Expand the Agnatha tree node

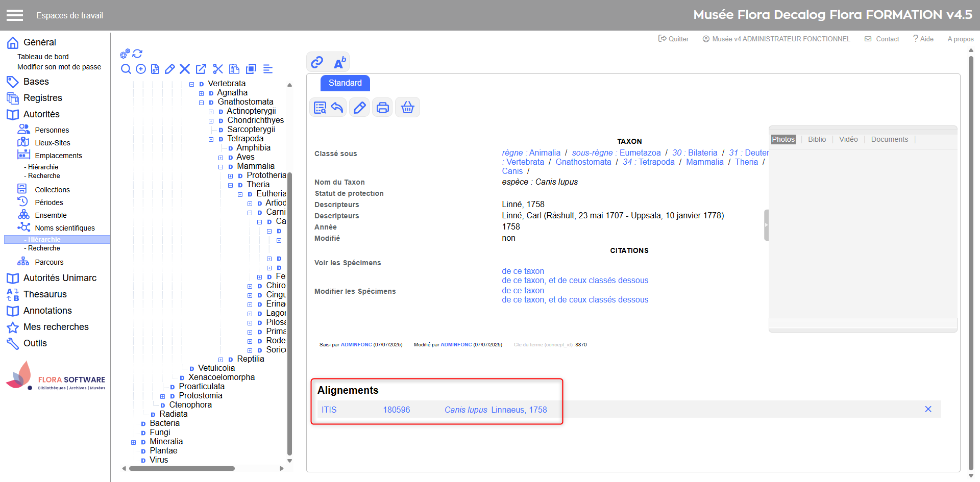202,93
